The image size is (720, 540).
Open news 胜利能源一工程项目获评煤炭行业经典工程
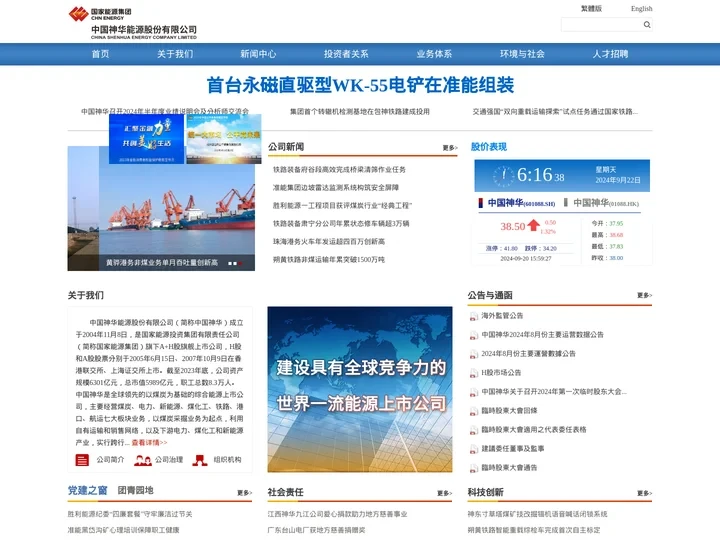tap(342, 205)
